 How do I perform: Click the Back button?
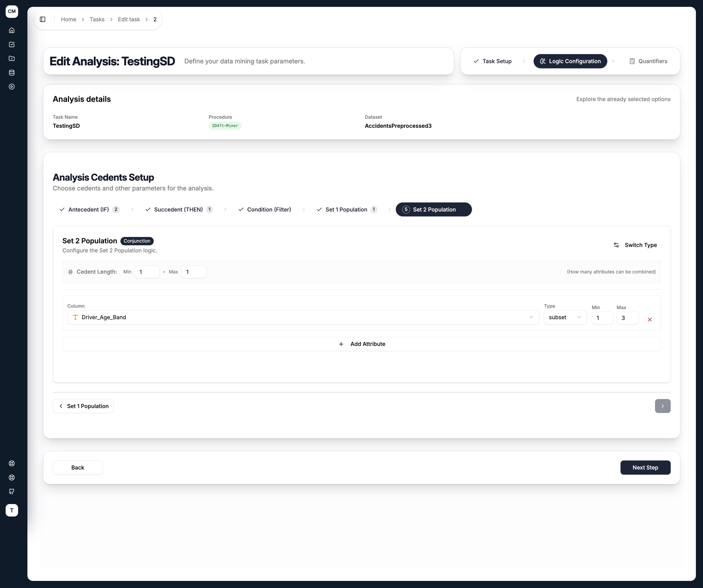(78, 468)
